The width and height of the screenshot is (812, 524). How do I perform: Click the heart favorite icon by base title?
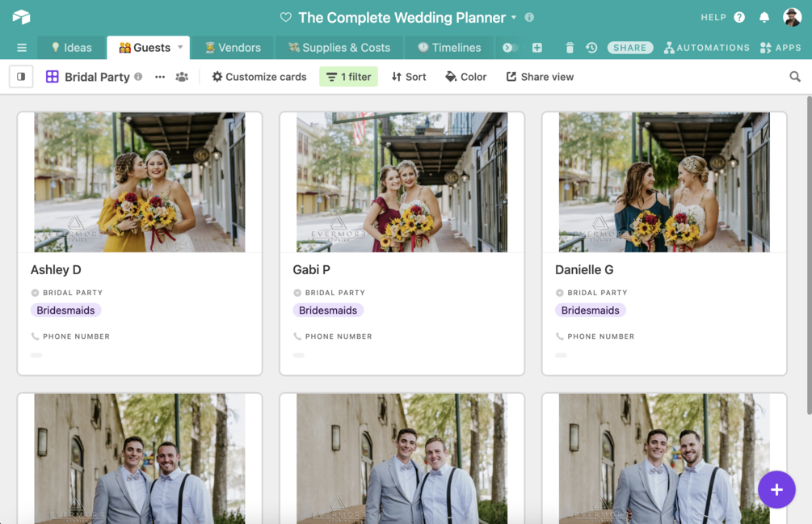pyautogui.click(x=285, y=17)
